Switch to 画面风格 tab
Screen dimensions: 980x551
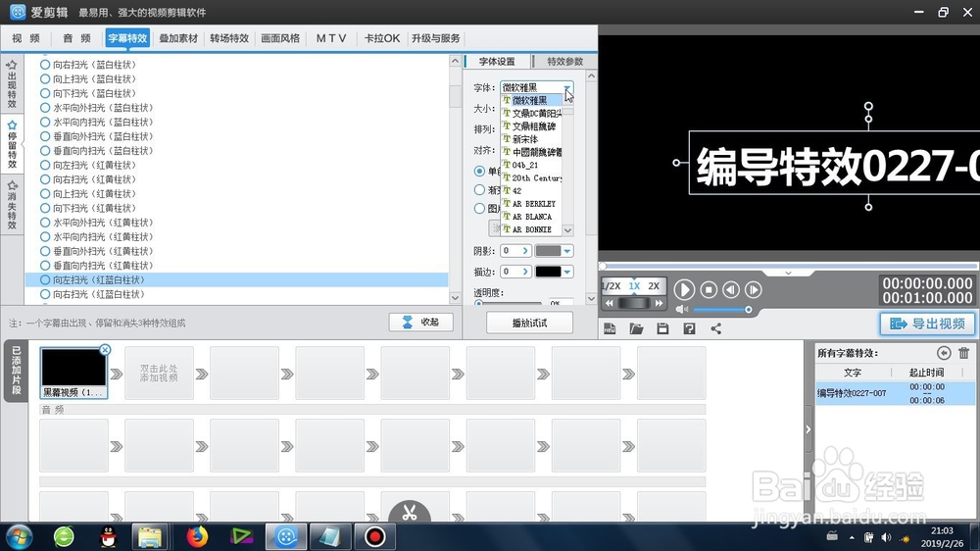click(x=280, y=39)
